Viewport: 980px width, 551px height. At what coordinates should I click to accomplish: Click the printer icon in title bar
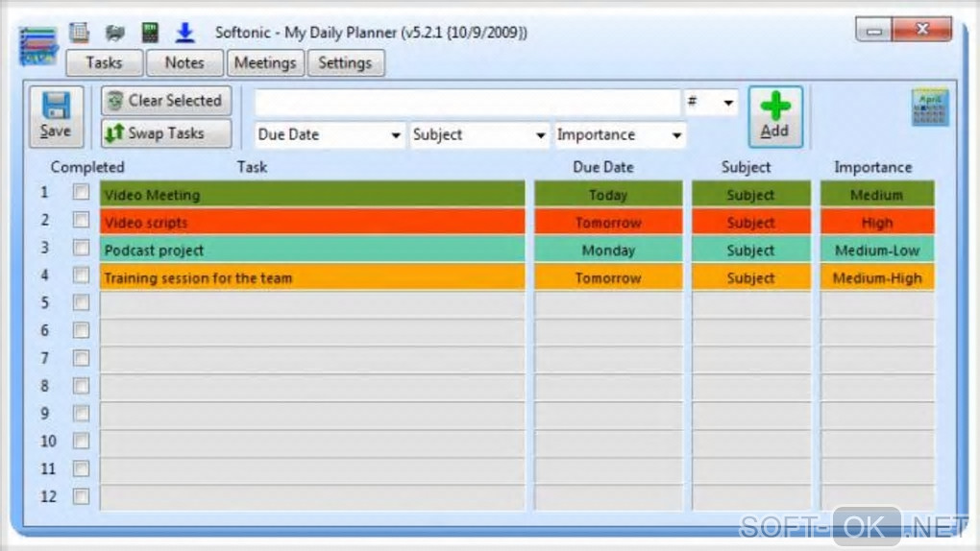[x=115, y=33]
